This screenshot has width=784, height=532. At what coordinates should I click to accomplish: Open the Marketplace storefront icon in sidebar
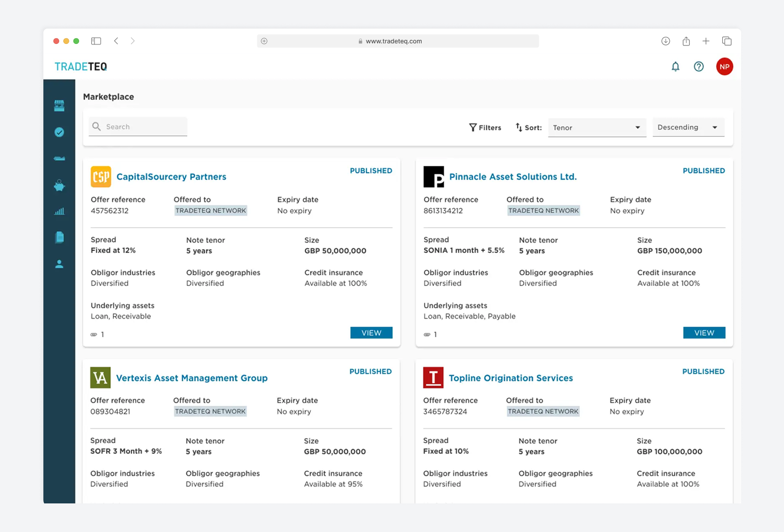click(x=59, y=106)
